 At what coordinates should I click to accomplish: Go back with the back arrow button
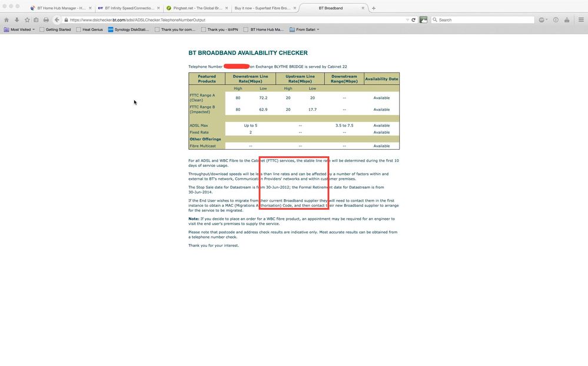pyautogui.click(x=57, y=20)
